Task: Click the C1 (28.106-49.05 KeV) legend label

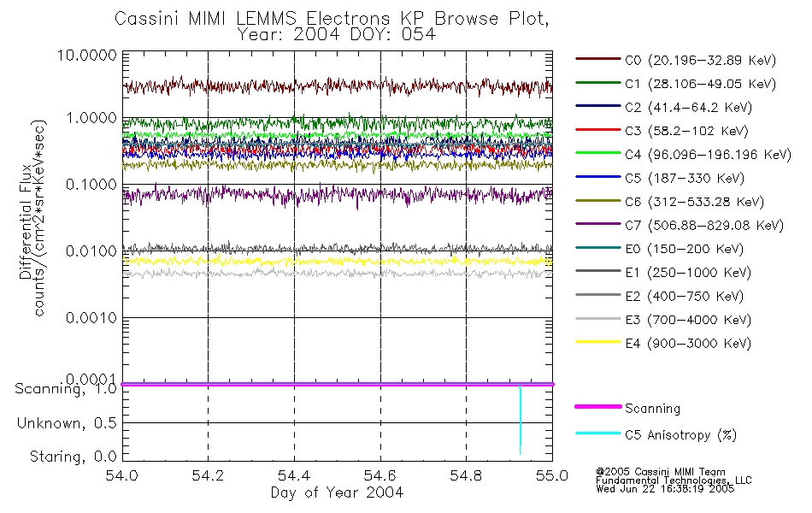Action: tap(700, 84)
